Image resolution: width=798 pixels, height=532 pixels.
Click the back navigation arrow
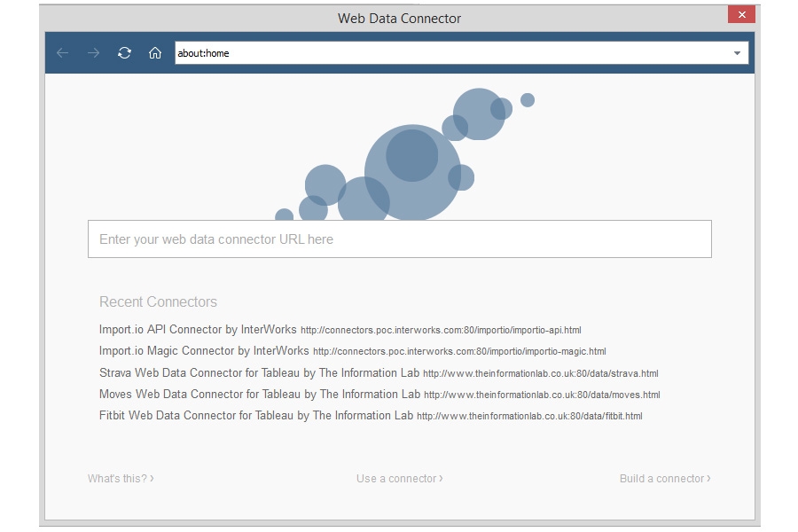tap(62, 52)
